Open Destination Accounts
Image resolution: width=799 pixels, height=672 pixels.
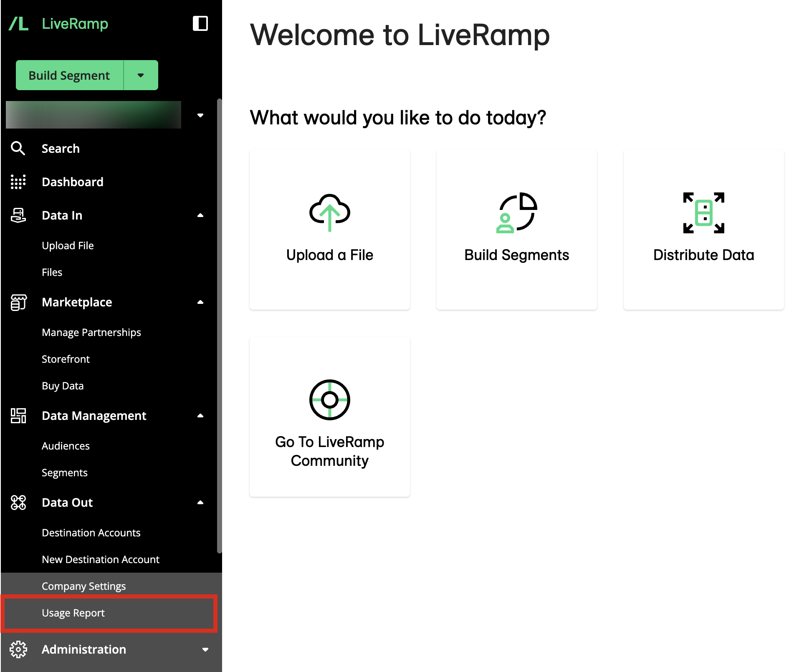[x=91, y=533]
